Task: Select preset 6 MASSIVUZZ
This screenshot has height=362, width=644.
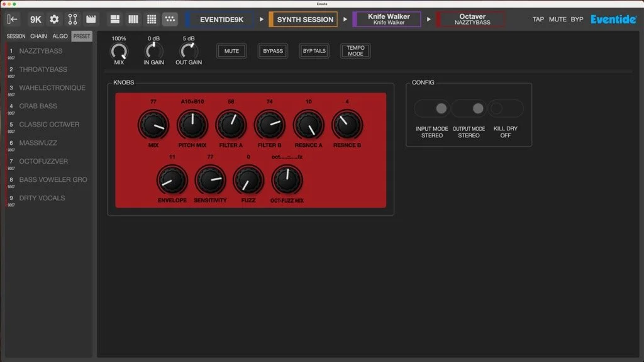Action: [x=48, y=144]
